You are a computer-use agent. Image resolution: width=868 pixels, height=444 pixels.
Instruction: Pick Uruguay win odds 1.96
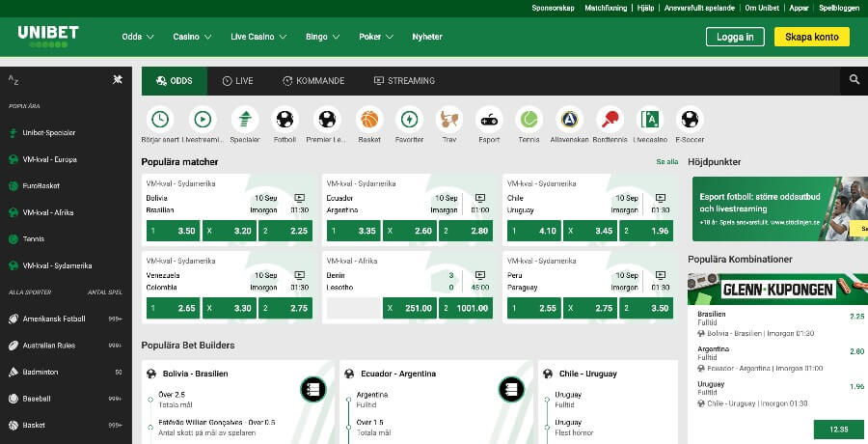646,231
